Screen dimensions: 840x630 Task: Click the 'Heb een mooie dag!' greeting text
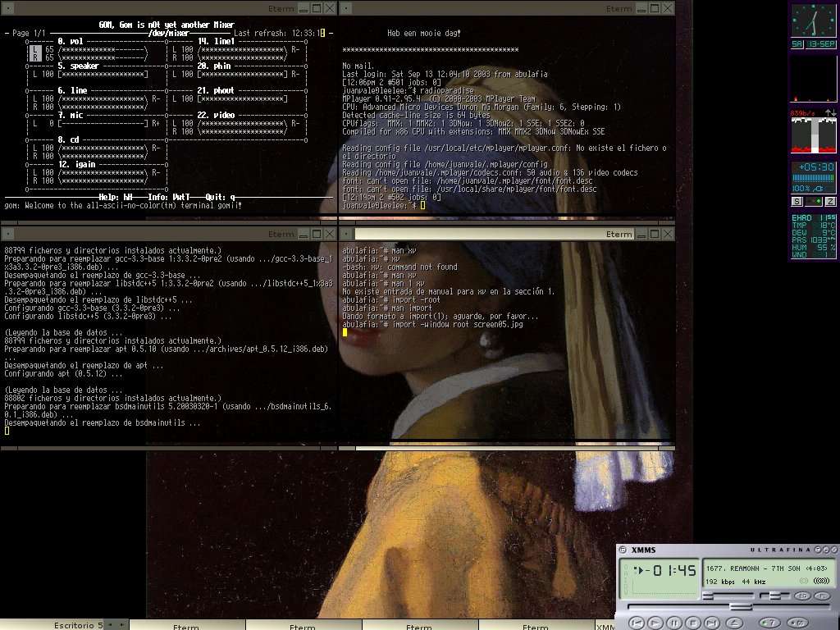tap(424, 33)
